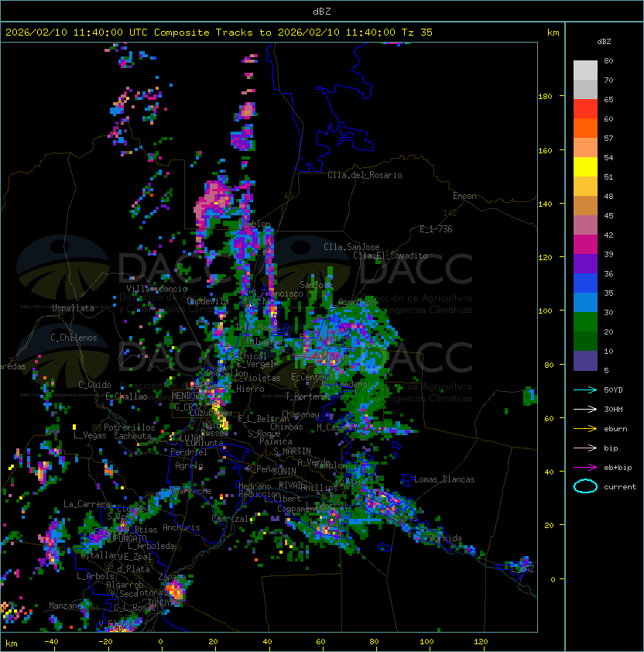Click the 'La_Carrera' place label
This screenshot has width=644, height=652.
pyautogui.click(x=87, y=504)
